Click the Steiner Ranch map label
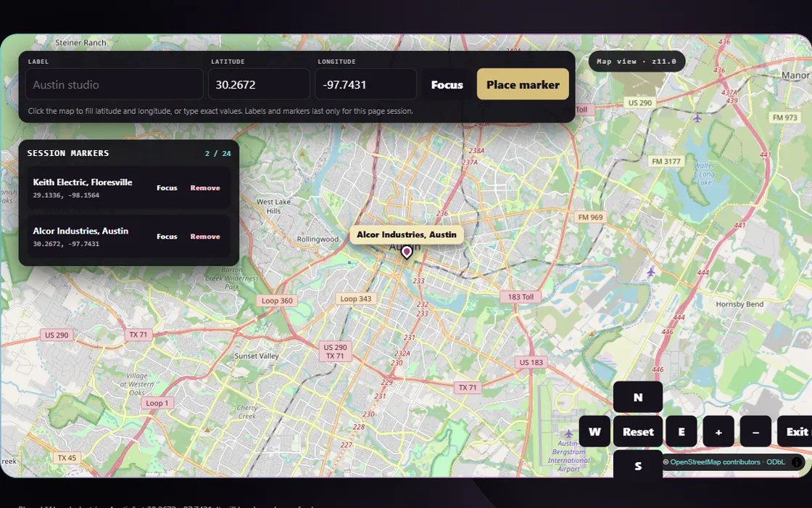The image size is (812, 508). (x=80, y=43)
